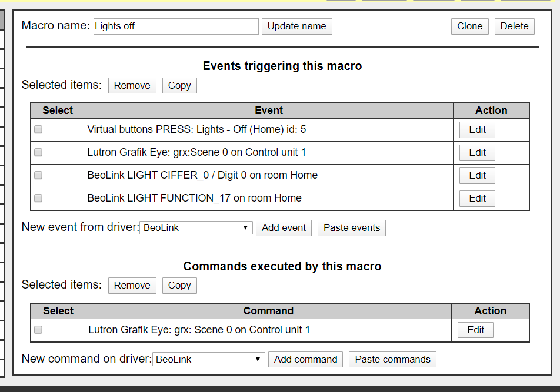
Task: Delete the Lights off macro
Action: [x=515, y=26]
